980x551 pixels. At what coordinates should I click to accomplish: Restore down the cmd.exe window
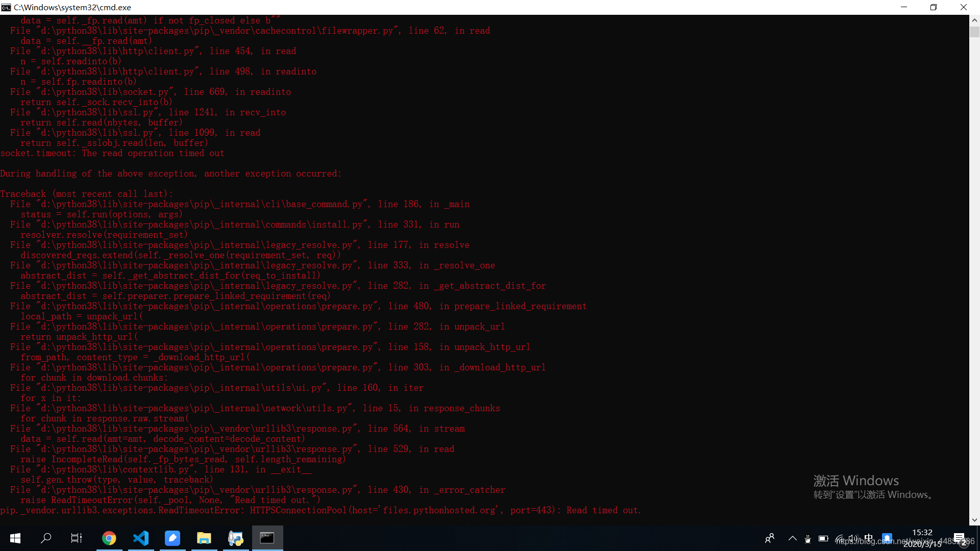pyautogui.click(x=934, y=7)
